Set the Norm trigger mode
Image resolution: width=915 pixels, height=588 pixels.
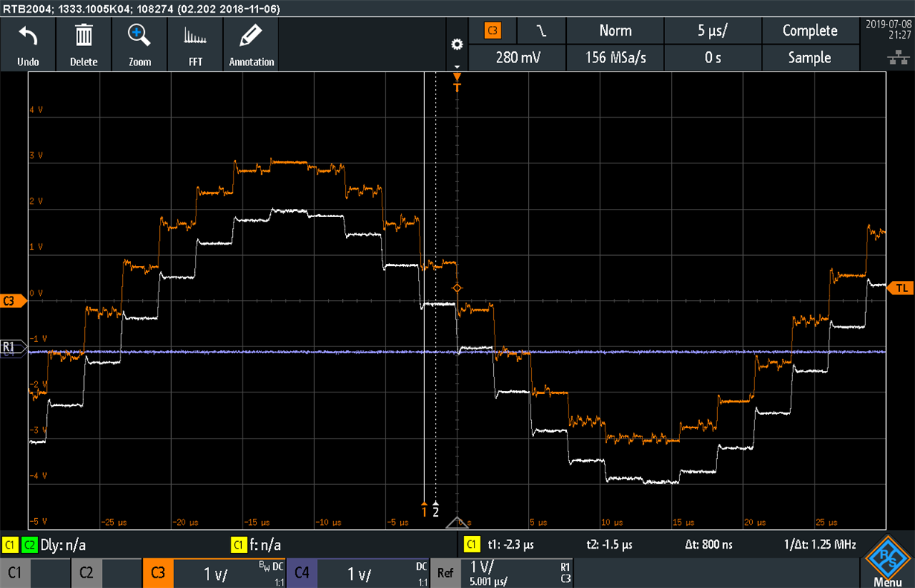tap(615, 30)
